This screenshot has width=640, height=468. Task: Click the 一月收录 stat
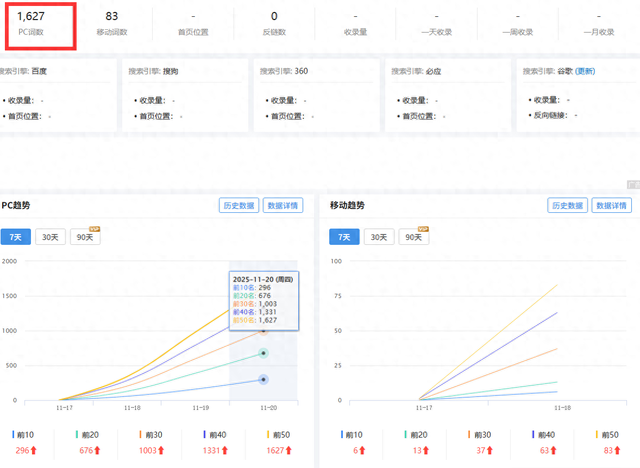click(x=599, y=23)
